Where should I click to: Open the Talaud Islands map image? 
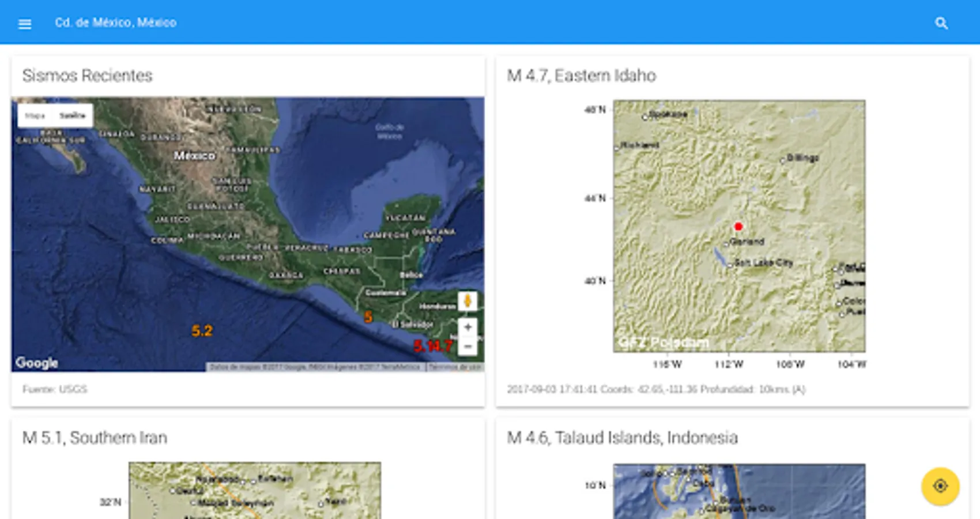[739, 491]
